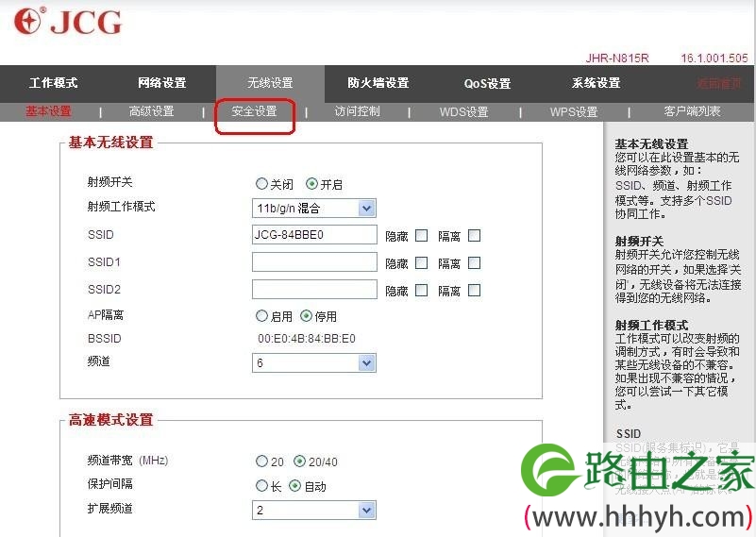756x537 pixels.
Task: Open the 网络设置 tab
Action: 162,83
